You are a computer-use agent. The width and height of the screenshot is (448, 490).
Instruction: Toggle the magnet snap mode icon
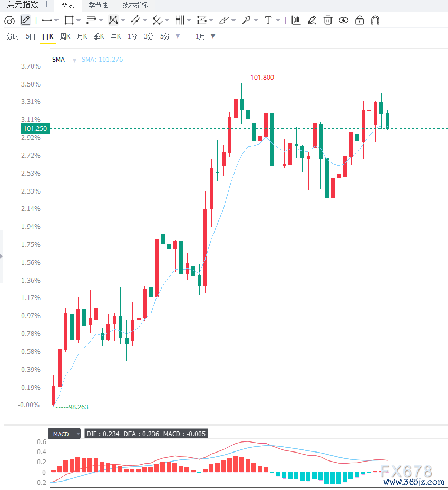[x=375, y=21]
